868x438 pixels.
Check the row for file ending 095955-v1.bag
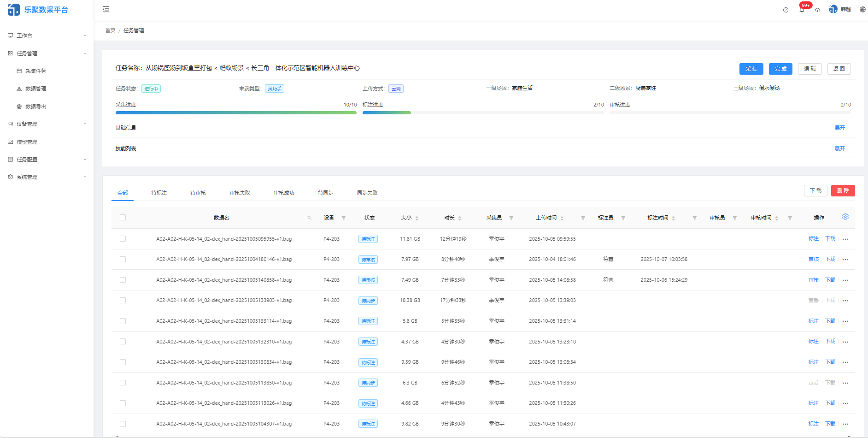[x=123, y=239]
